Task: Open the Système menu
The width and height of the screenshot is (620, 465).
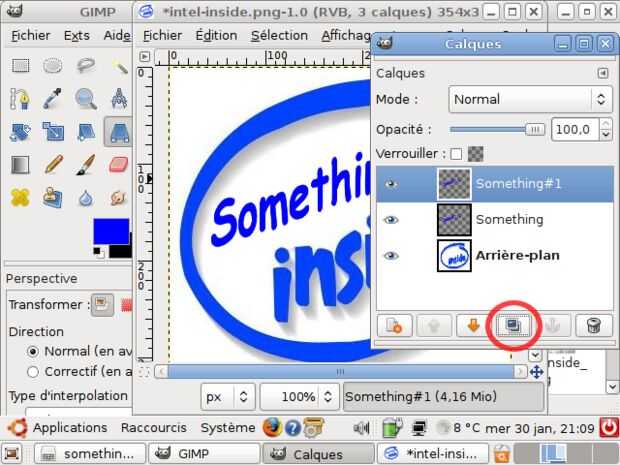Action: point(228,428)
